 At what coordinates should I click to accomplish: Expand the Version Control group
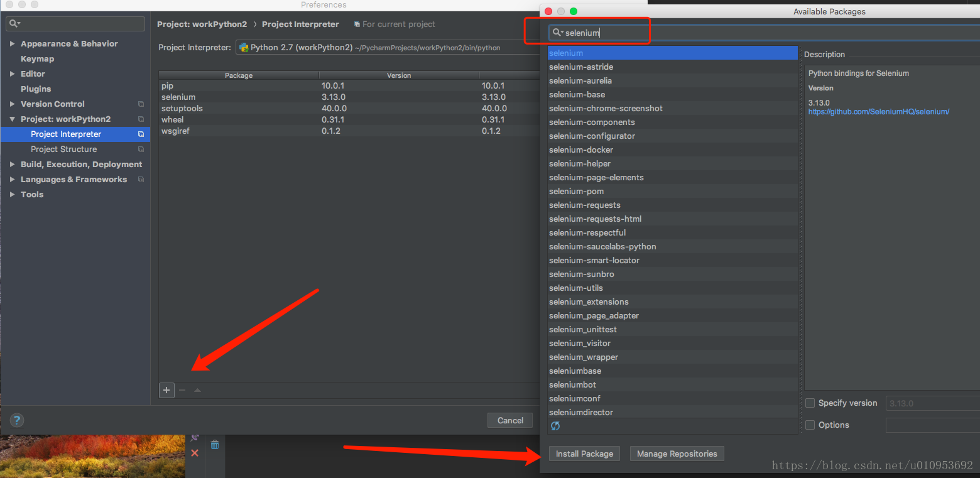13,104
